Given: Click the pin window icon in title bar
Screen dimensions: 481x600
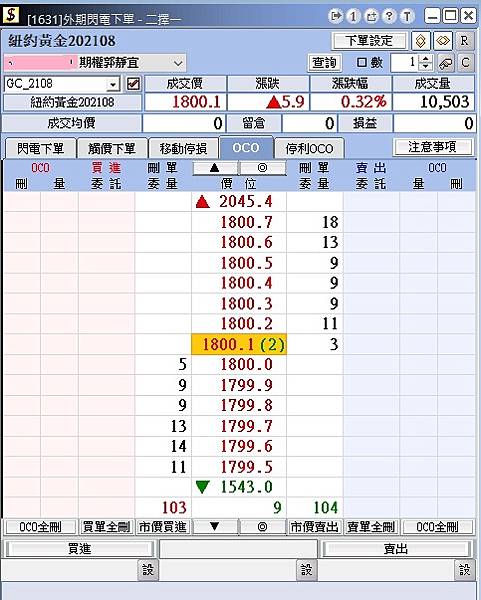Looking at the screenshot, I should (371, 16).
